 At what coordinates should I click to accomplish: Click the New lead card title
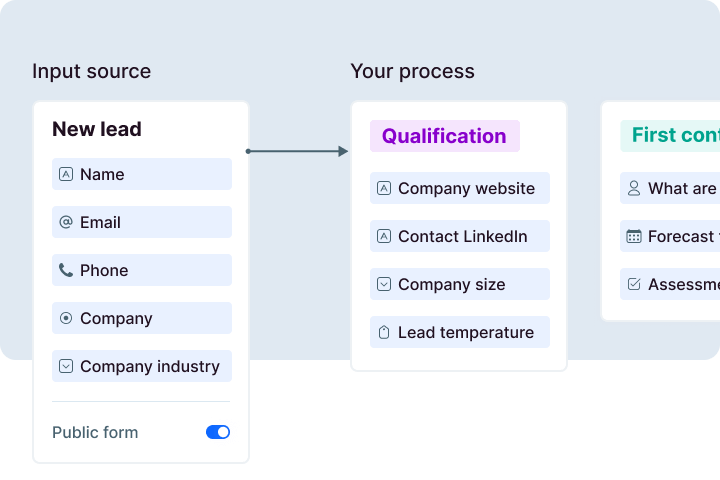pyautogui.click(x=97, y=129)
